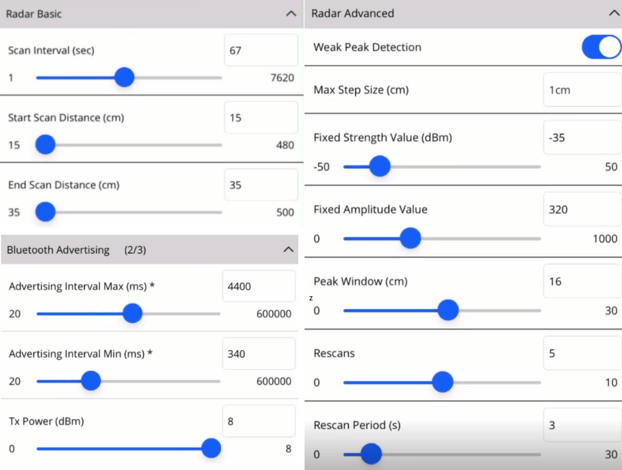Edit the Advertising Interval Min value
The width and height of the screenshot is (622, 470).
(x=258, y=353)
